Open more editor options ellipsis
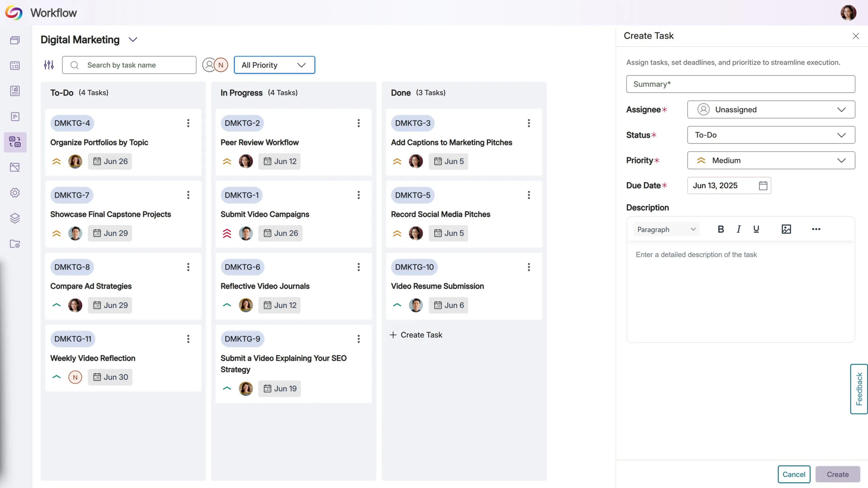Viewport: 868px width, 488px height. tap(816, 229)
